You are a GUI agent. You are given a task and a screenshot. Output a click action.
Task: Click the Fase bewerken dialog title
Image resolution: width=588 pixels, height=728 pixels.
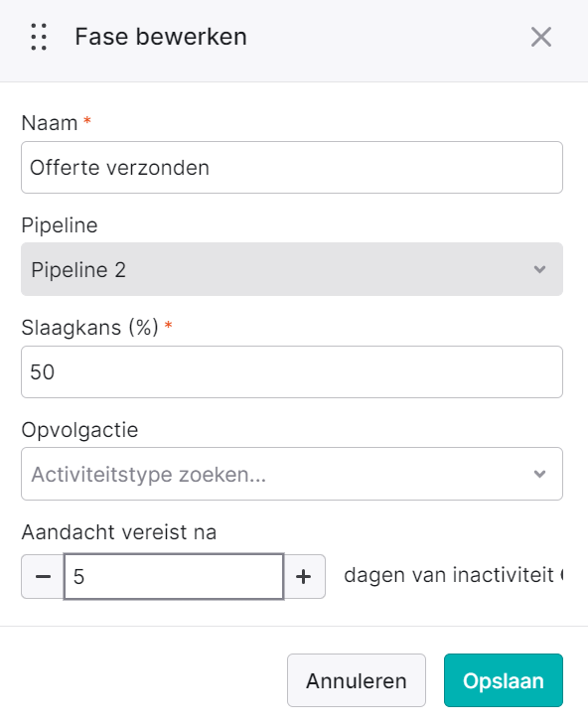pyautogui.click(x=161, y=37)
